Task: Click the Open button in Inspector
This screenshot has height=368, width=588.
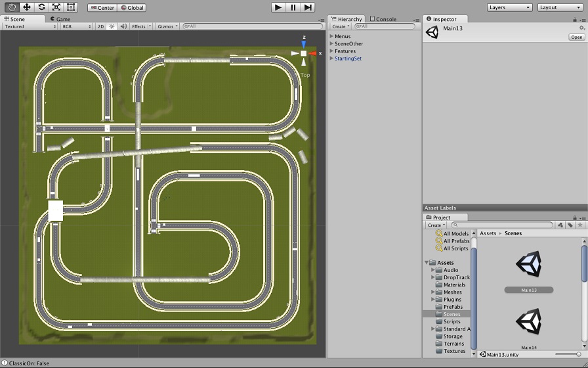Action: 577,37
